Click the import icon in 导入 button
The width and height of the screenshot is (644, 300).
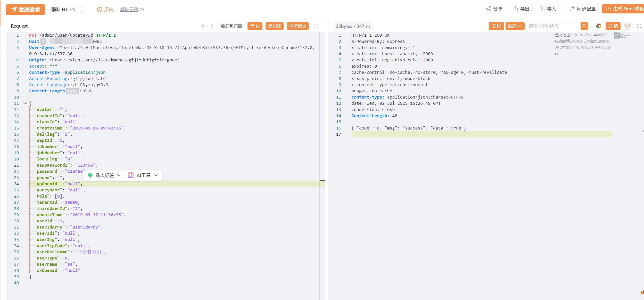click(x=542, y=9)
